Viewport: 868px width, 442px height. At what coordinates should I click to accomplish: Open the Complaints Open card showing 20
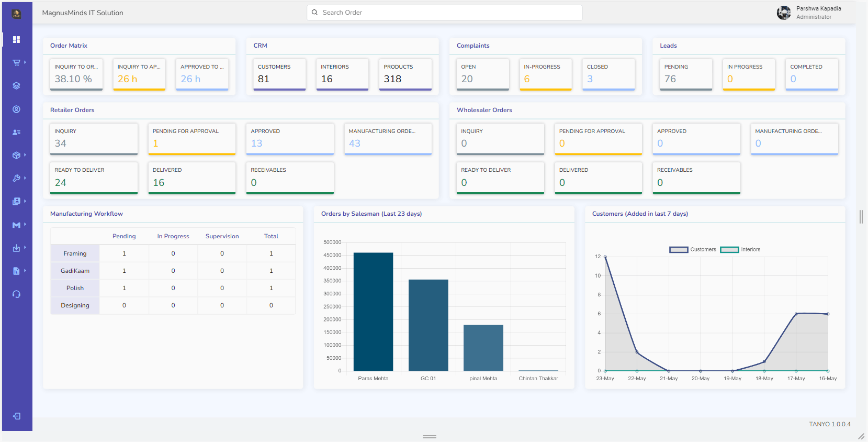click(482, 74)
